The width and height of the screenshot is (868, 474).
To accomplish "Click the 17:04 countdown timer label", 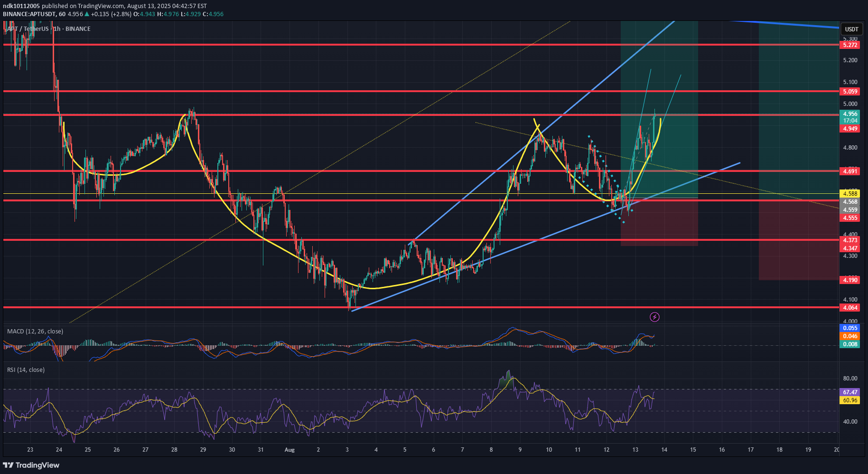I will pyautogui.click(x=849, y=121).
